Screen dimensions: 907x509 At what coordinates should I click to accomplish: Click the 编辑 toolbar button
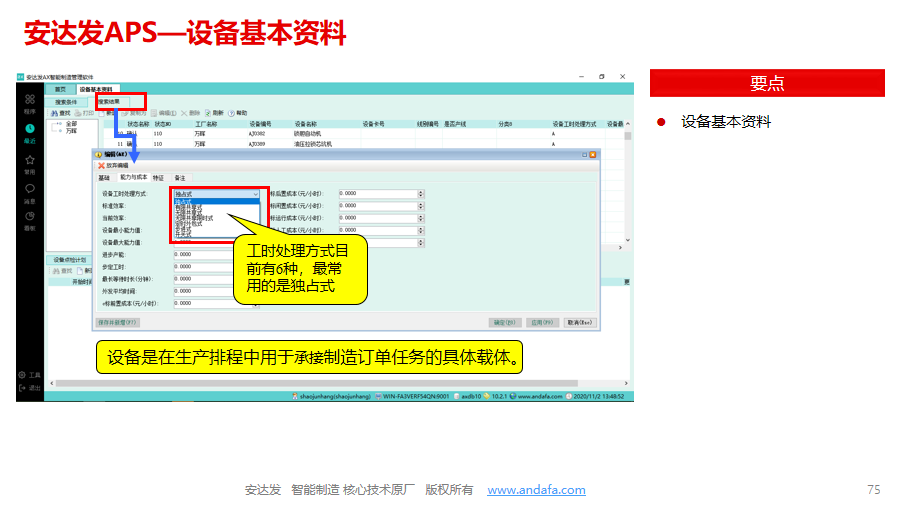pos(164,113)
